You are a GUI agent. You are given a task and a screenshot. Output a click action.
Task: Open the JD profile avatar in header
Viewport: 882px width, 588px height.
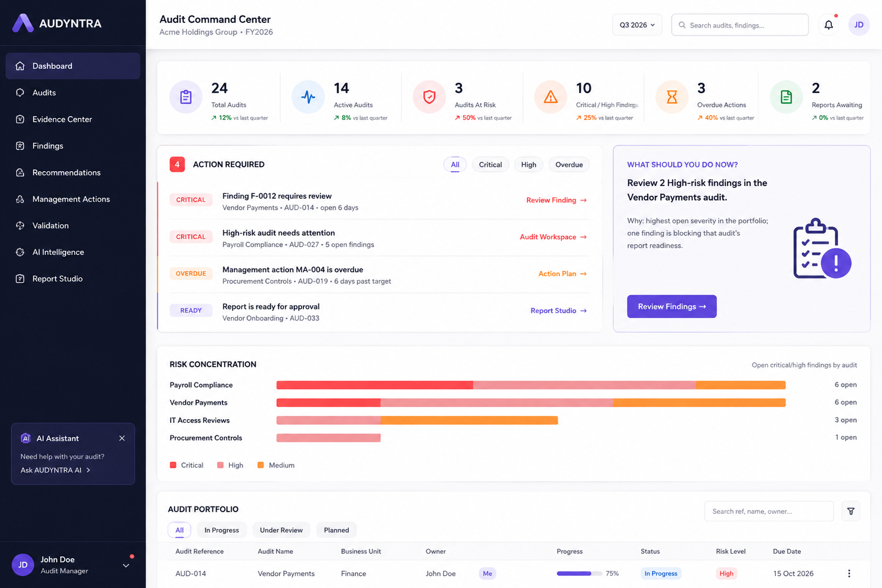tap(859, 25)
